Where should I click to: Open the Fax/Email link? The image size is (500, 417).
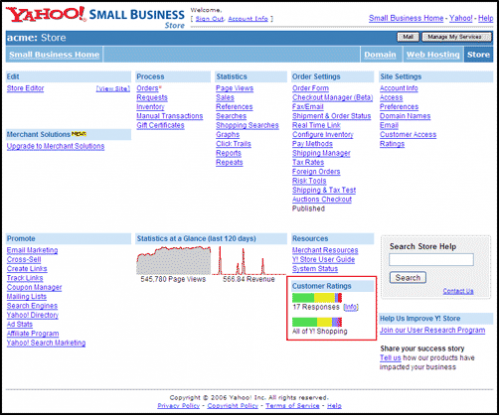pos(308,107)
